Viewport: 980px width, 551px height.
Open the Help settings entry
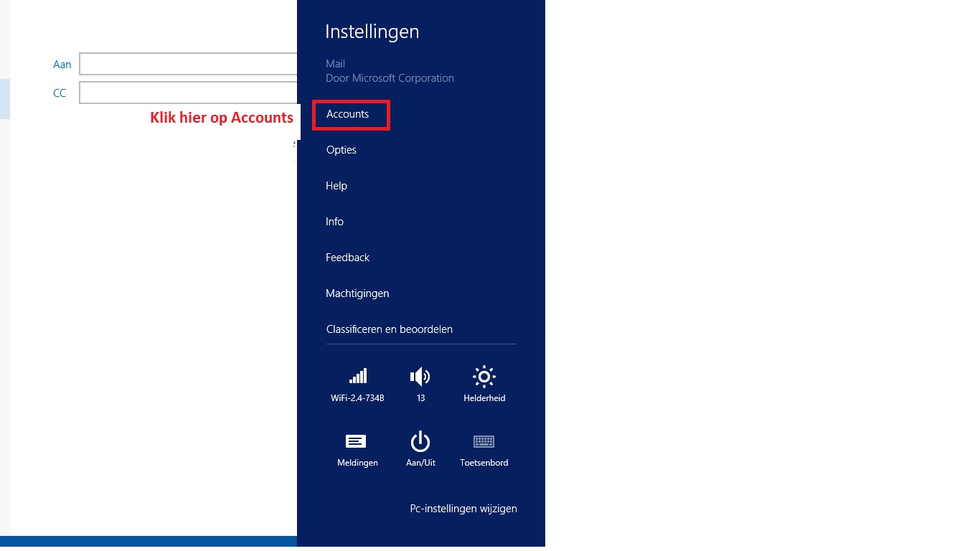click(336, 186)
